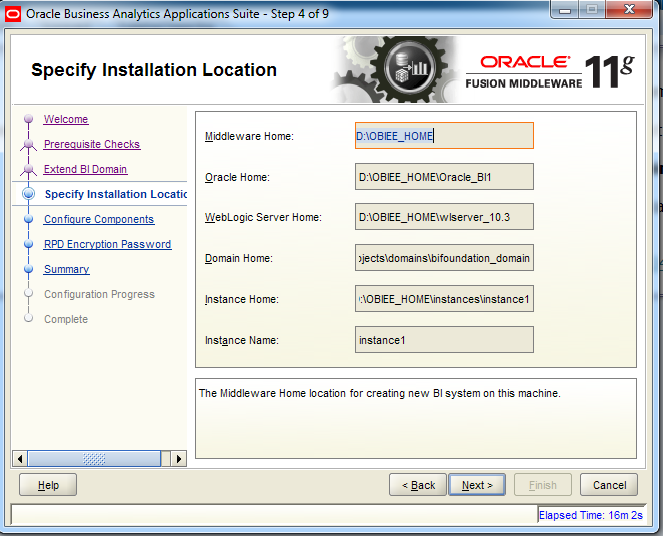Image resolution: width=663 pixels, height=536 pixels.
Task: Click the Oracle Home path field
Action: [444, 177]
